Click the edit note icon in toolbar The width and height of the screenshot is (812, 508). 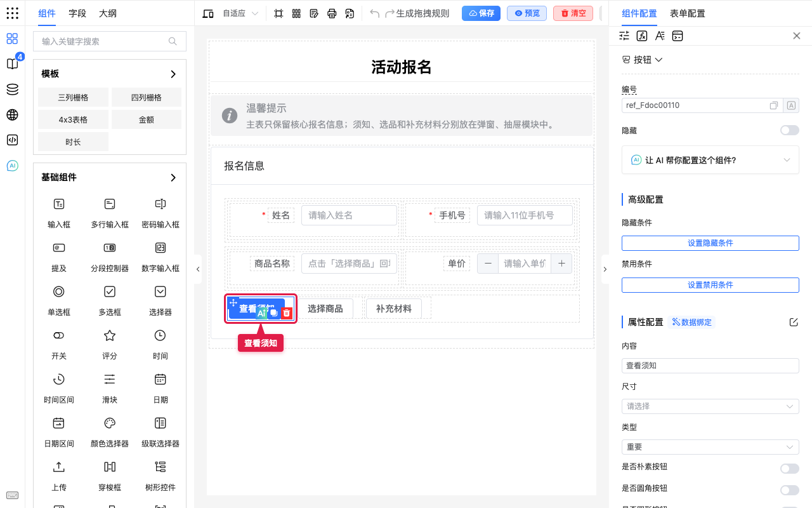[x=314, y=13]
